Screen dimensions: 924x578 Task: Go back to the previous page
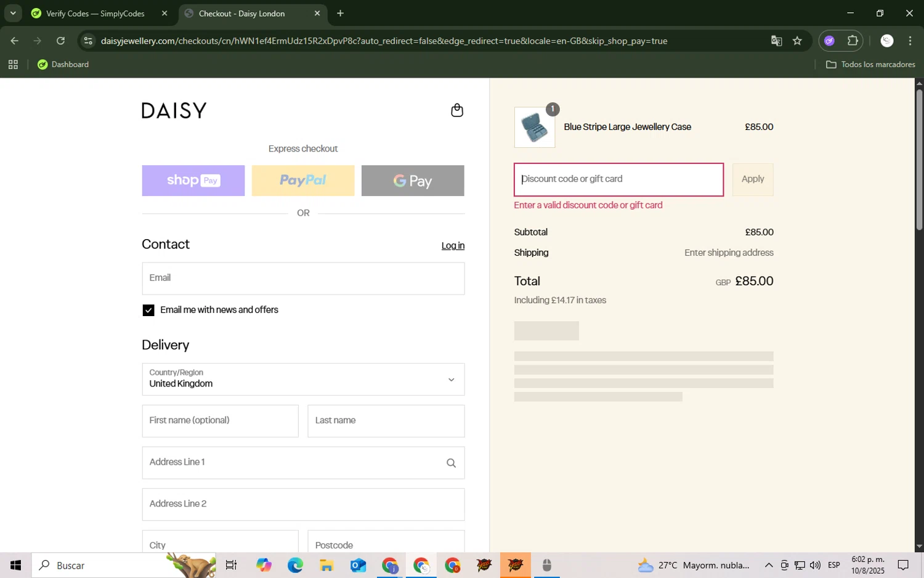14,41
